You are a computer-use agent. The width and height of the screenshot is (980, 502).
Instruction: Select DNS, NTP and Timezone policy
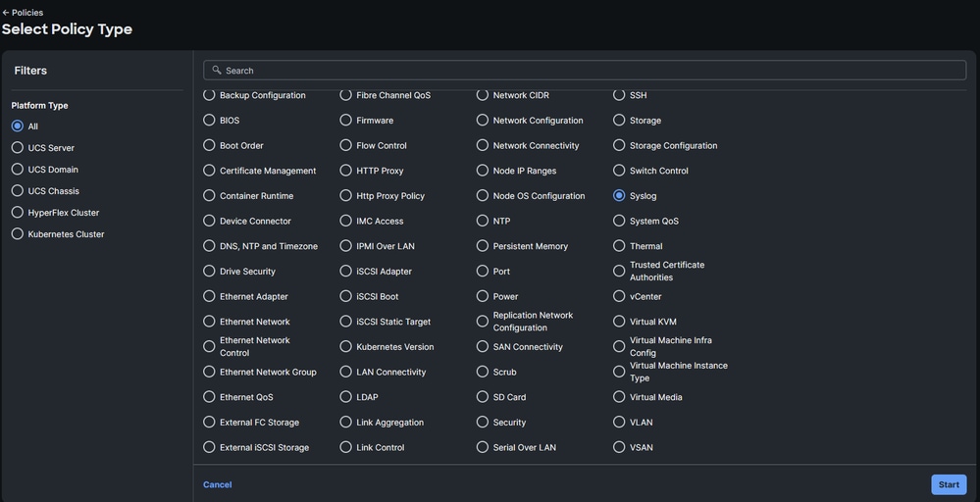pos(209,246)
